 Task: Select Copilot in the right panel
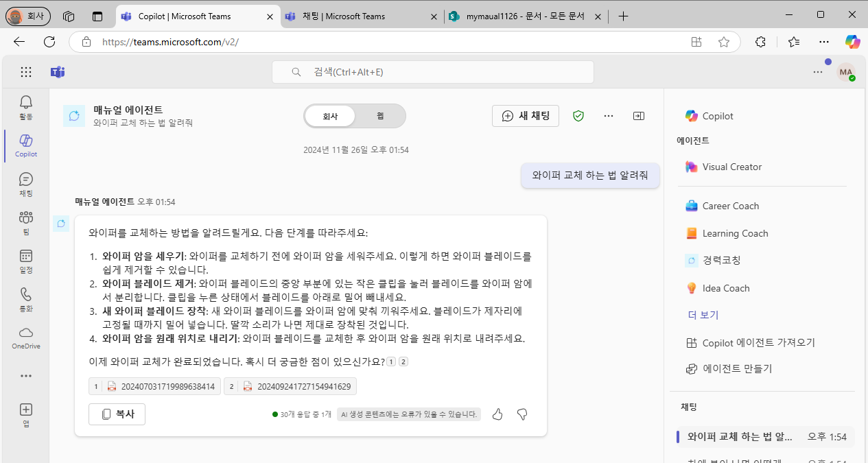709,116
